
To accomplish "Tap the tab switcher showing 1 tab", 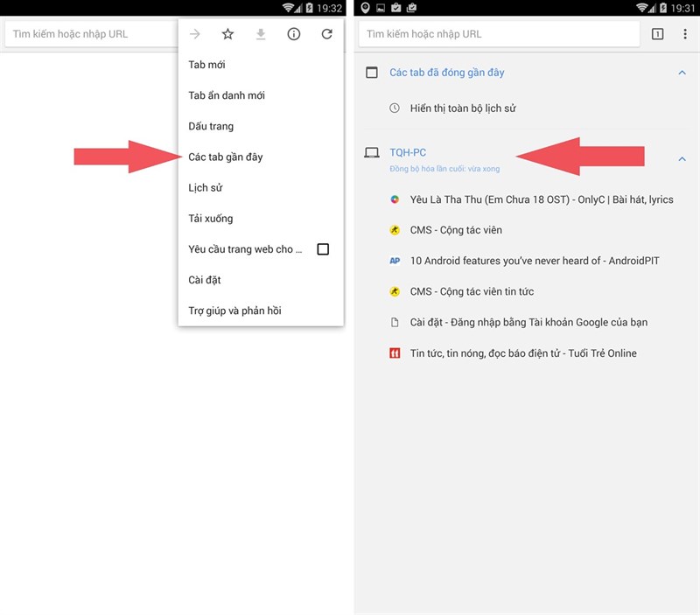I will click(659, 32).
